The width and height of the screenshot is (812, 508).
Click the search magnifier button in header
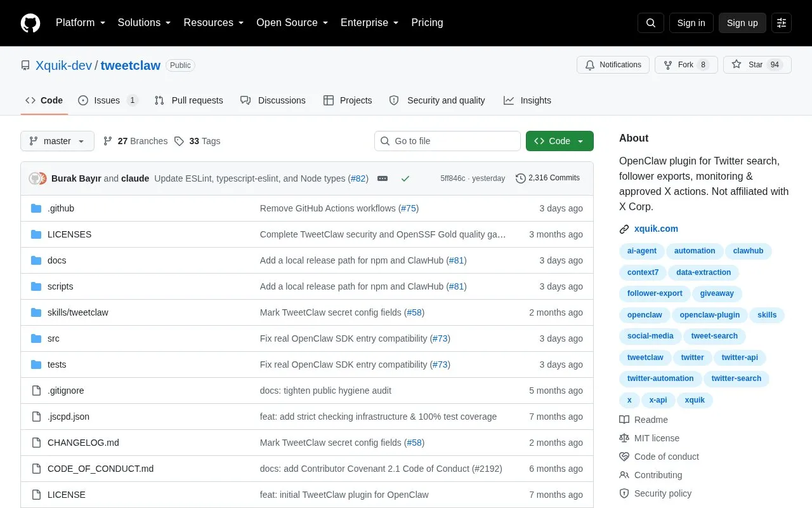click(x=651, y=23)
